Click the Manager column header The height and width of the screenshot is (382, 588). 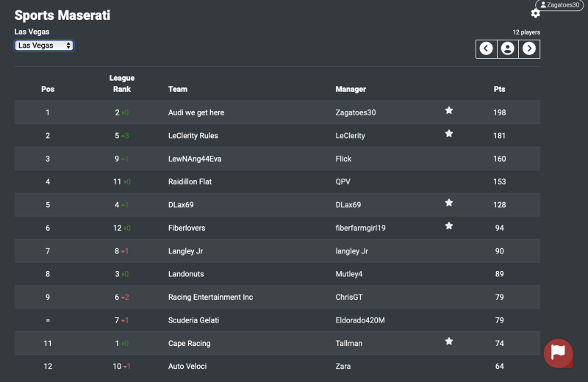pyautogui.click(x=351, y=90)
